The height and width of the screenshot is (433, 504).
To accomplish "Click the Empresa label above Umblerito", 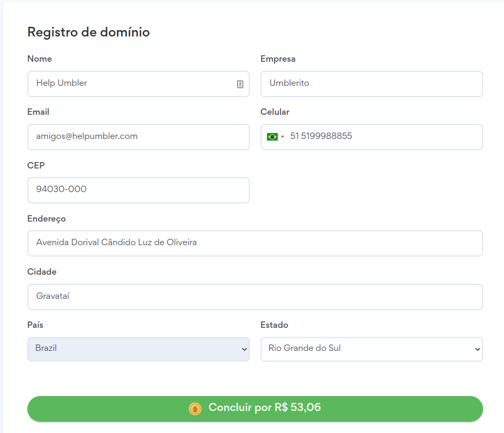I will 278,59.
